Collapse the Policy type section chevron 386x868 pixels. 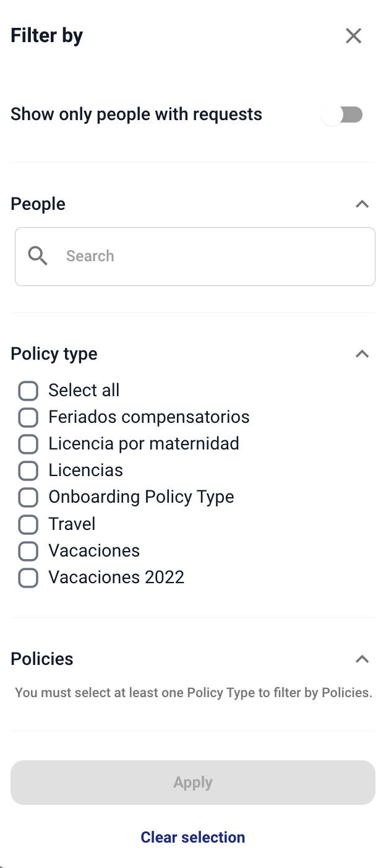coord(362,354)
